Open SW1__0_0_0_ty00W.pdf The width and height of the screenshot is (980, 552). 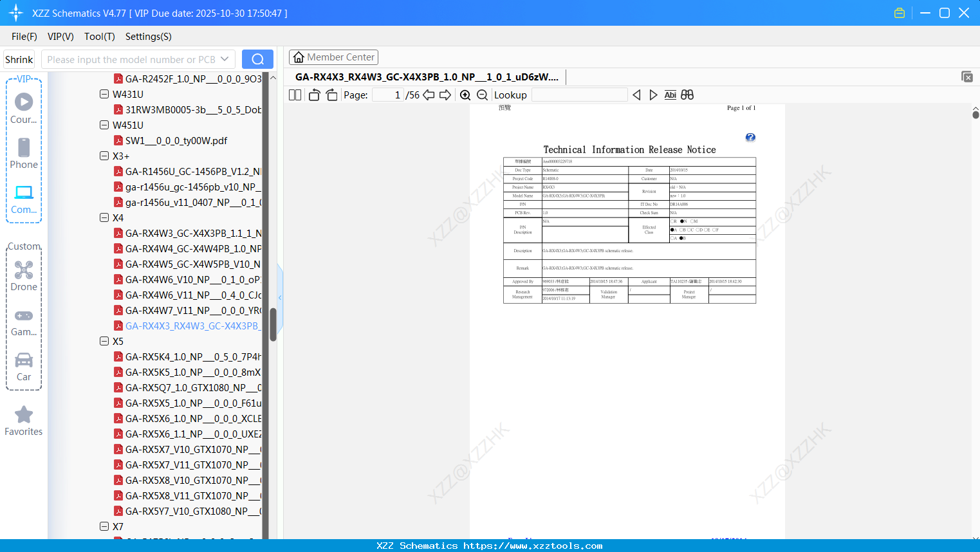click(x=176, y=140)
